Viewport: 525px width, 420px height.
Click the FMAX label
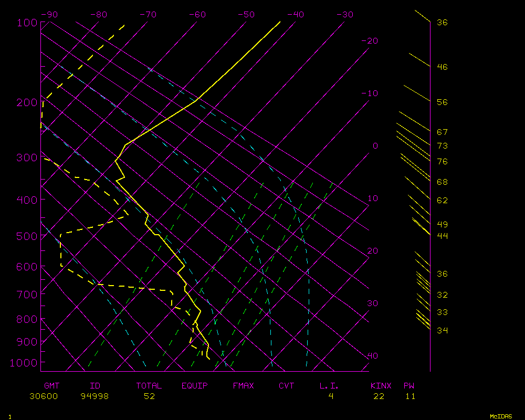(244, 386)
